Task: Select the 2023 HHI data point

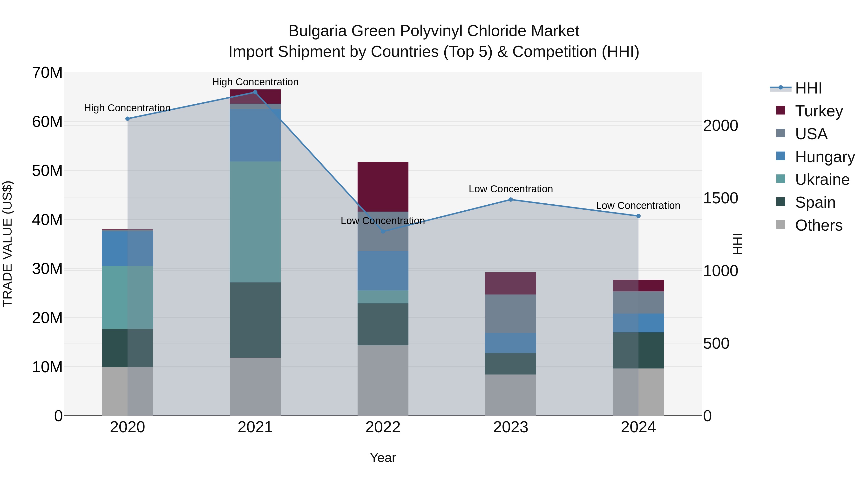Action: click(x=510, y=200)
